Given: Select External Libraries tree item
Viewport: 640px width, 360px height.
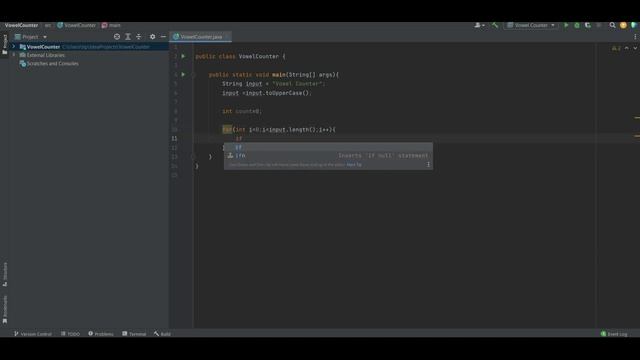Looking at the screenshot, I should pos(42,55).
